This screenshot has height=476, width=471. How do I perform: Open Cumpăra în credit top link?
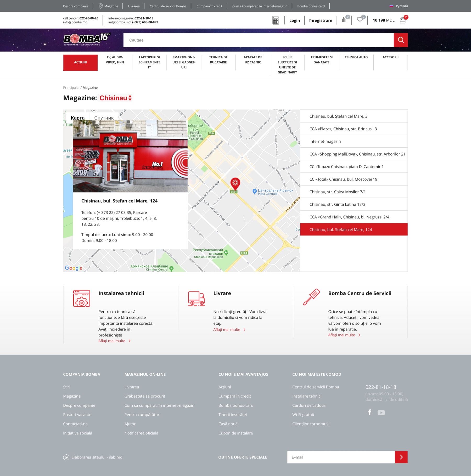click(209, 6)
